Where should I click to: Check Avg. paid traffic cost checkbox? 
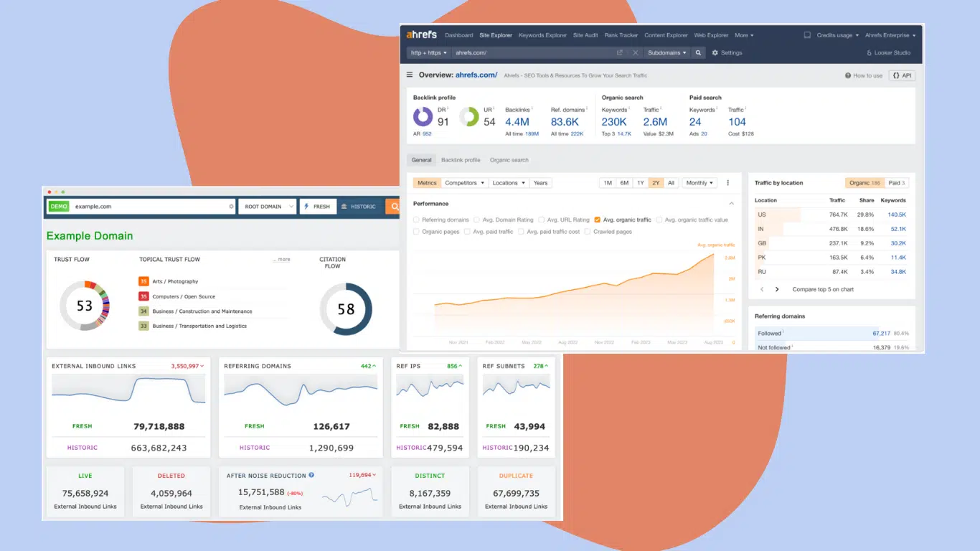click(522, 232)
